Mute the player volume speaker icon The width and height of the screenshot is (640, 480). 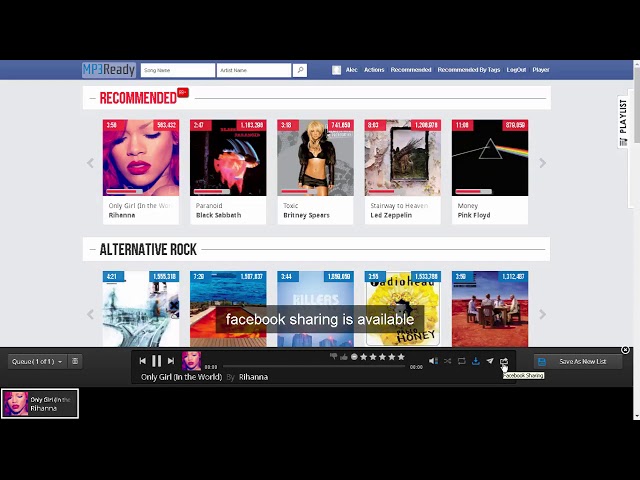tap(433, 361)
